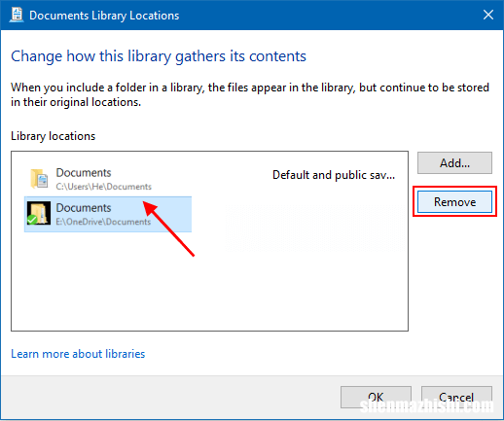Open the Learn more about libraries link
Image resolution: width=504 pixels, height=421 pixels.
(78, 354)
